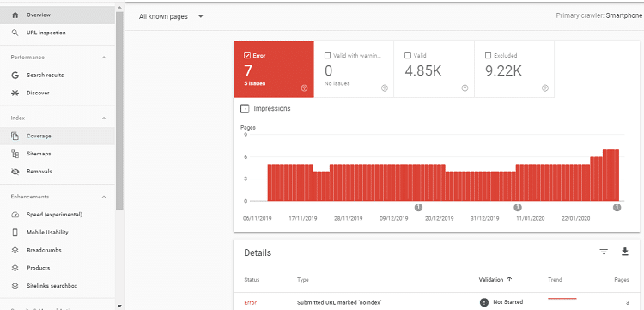644x310 pixels.
Task: Open the Sitemaps page
Action: 58,154
